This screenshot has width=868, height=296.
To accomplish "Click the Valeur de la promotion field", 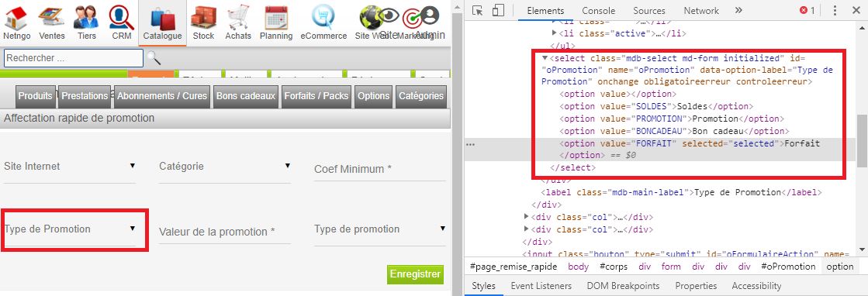I will pos(225,232).
